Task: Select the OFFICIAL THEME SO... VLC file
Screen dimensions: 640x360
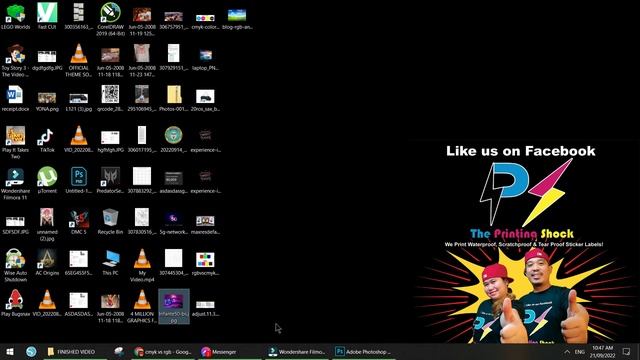Action: point(78,60)
